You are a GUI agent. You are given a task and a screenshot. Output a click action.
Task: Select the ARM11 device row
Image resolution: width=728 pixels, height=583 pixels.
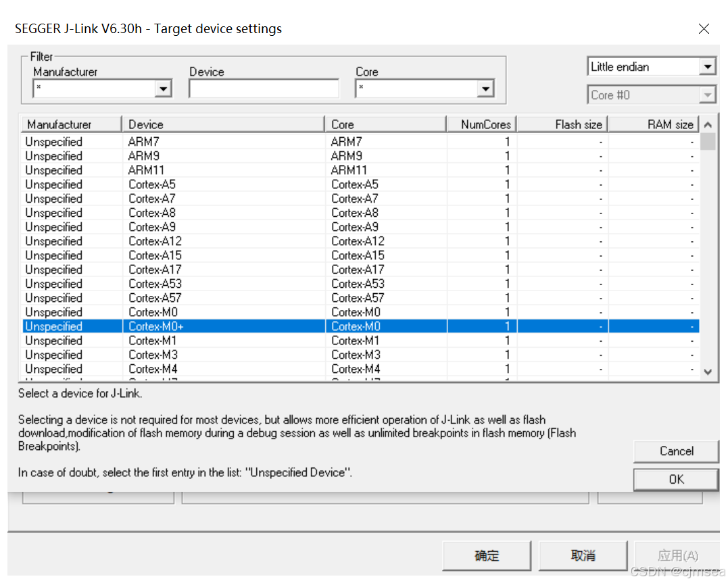click(x=361, y=170)
